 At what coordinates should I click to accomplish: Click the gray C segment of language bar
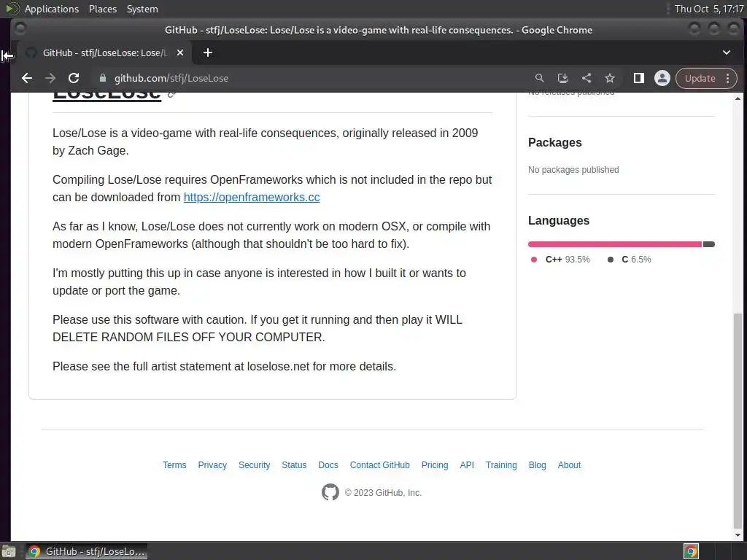point(709,244)
